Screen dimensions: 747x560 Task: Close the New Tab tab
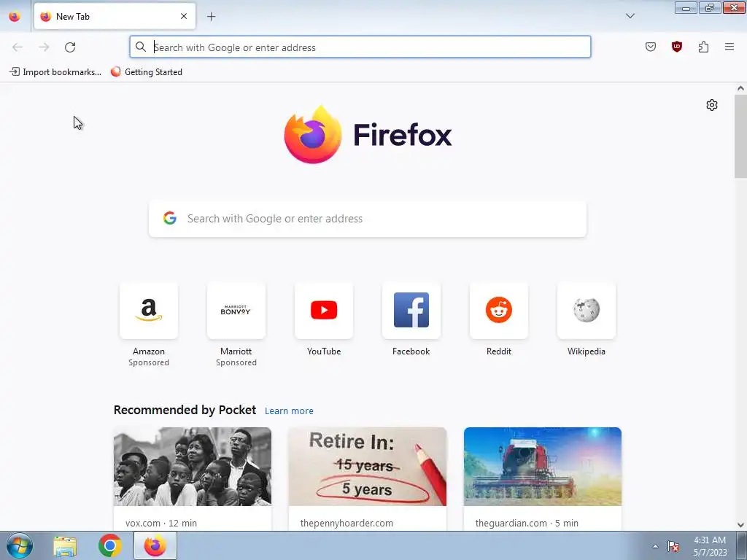tap(183, 16)
